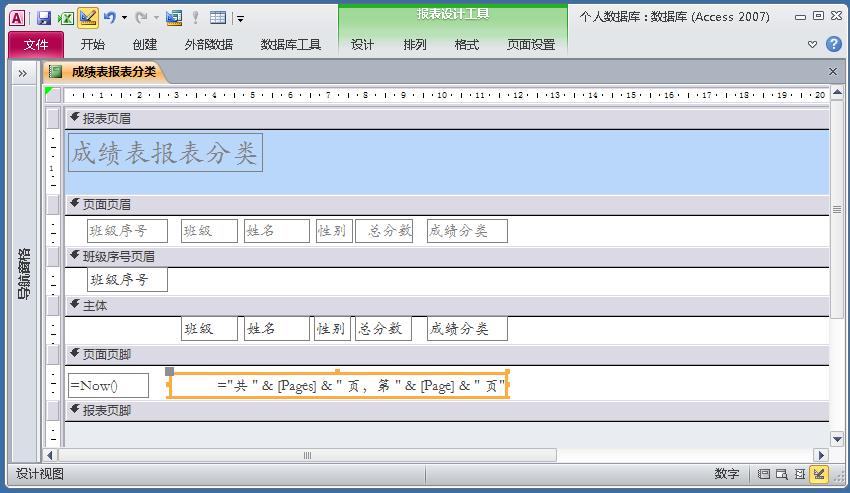Select the 成绩分类 field in detail section
Viewport: 850px width, 493px height.
click(x=467, y=329)
